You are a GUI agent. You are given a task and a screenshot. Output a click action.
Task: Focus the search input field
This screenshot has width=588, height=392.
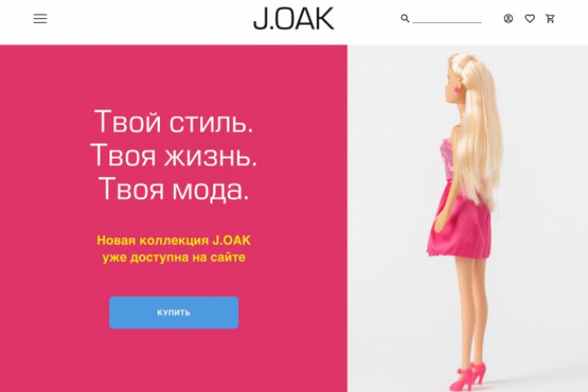pos(447,19)
